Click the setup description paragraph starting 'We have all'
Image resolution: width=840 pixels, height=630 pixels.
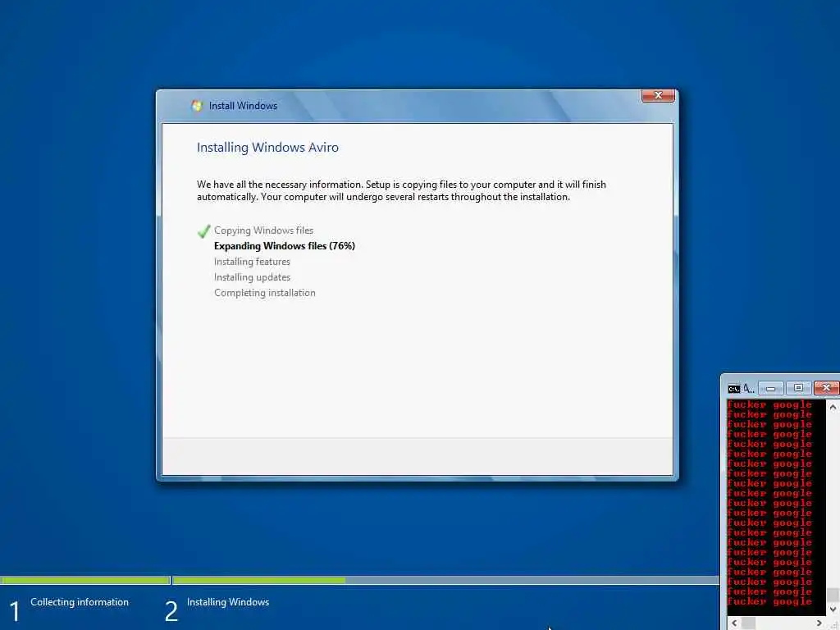click(401, 190)
